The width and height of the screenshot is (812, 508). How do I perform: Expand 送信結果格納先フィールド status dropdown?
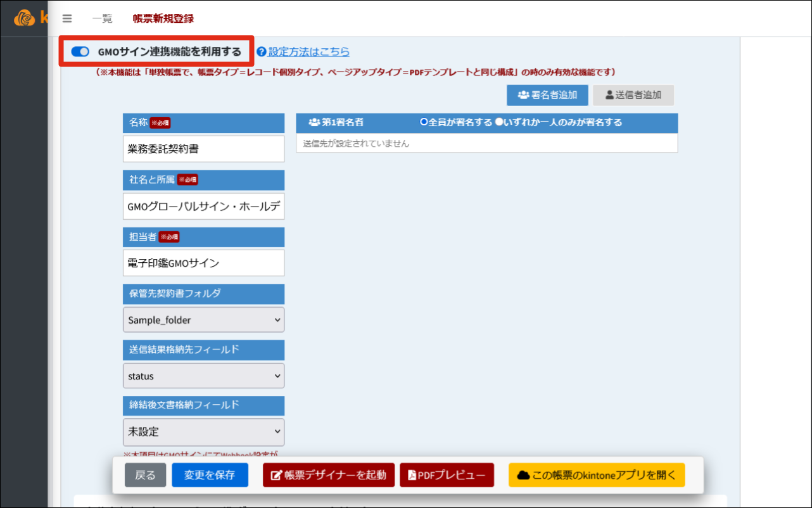203,376
